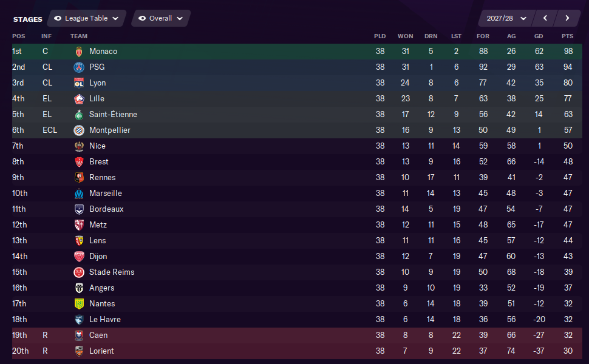The height and width of the screenshot is (364, 589).
Task: Go to previous season with left arrow
Action: tap(545, 18)
